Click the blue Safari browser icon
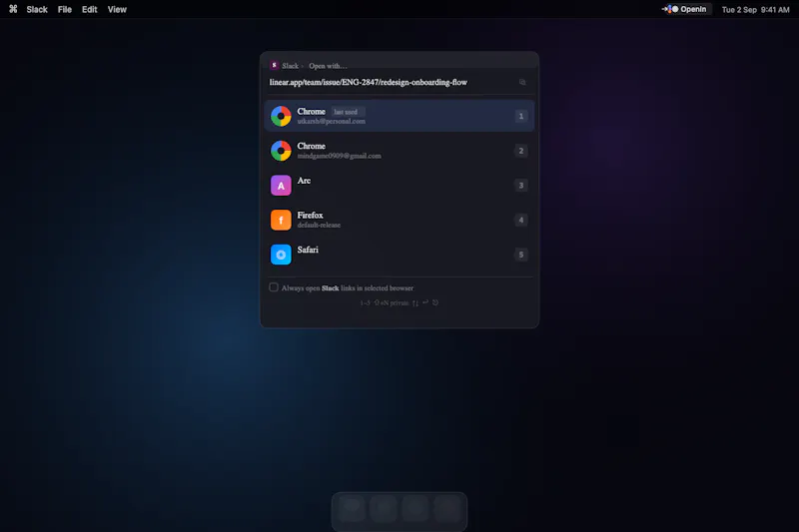799x532 pixels. (281, 255)
